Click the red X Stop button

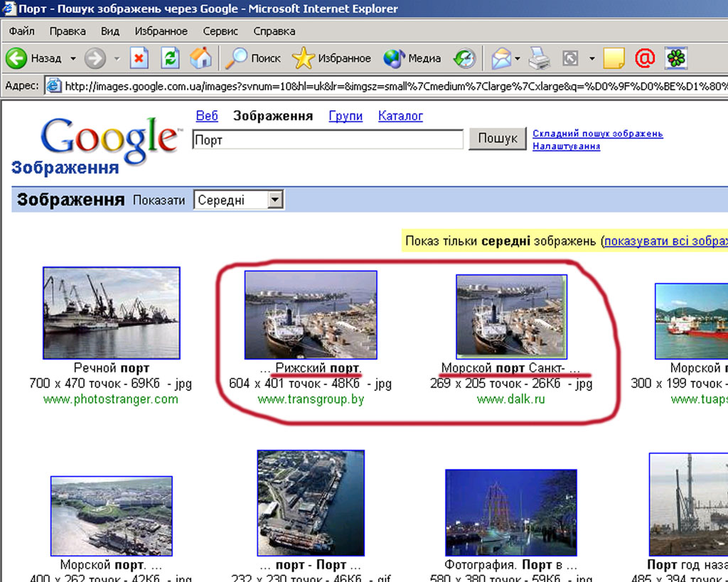click(x=139, y=58)
